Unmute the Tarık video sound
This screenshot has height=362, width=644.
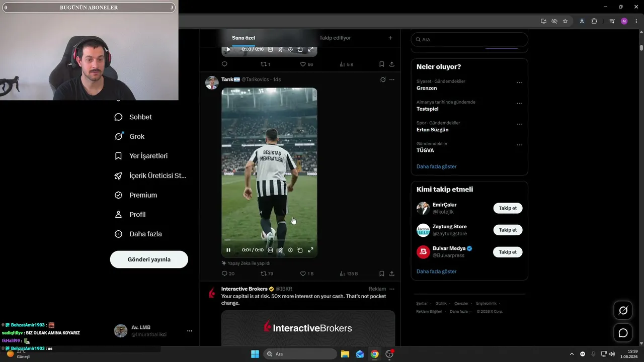pyautogui.click(x=280, y=250)
